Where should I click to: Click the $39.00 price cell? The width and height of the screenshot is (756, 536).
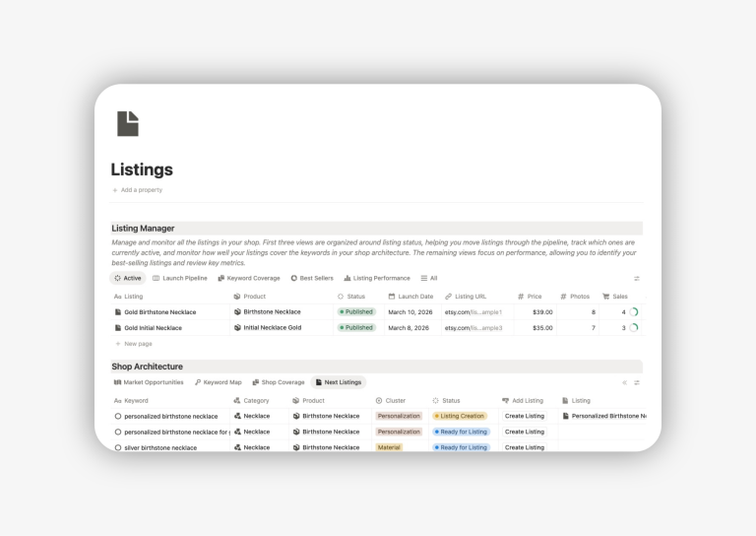[542, 312]
